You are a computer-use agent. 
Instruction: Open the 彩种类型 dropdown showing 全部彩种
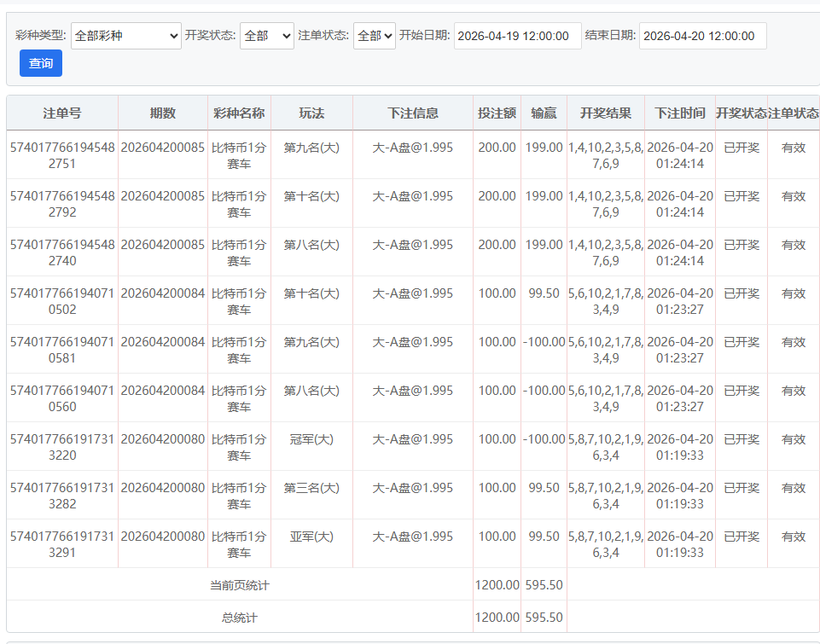pyautogui.click(x=126, y=36)
